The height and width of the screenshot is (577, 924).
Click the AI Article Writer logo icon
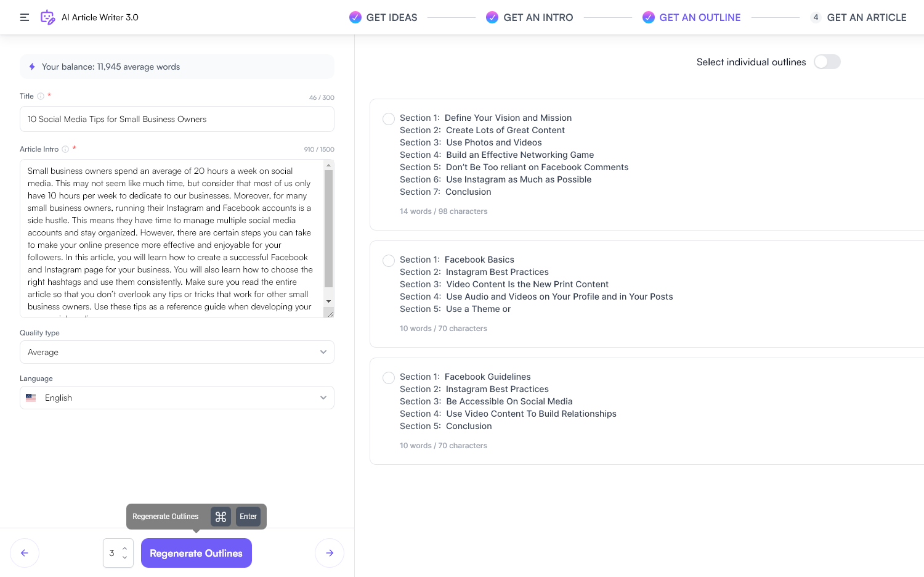point(47,17)
